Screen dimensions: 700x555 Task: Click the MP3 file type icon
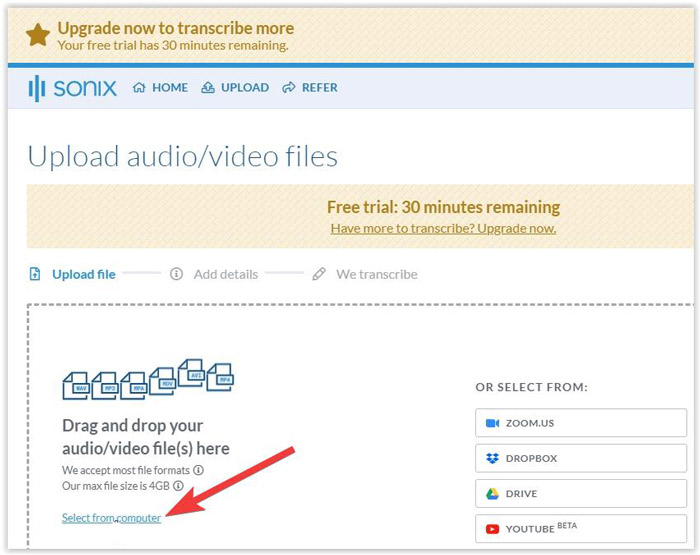tap(104, 386)
